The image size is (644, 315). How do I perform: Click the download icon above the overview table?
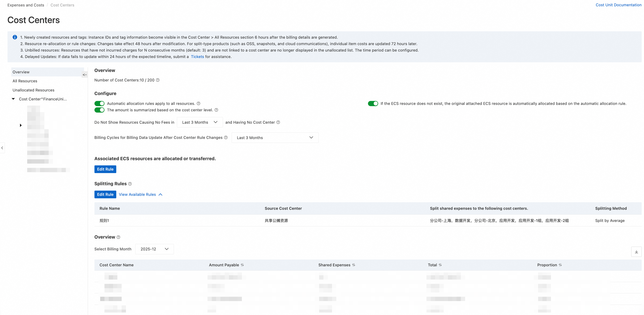pyautogui.click(x=636, y=252)
